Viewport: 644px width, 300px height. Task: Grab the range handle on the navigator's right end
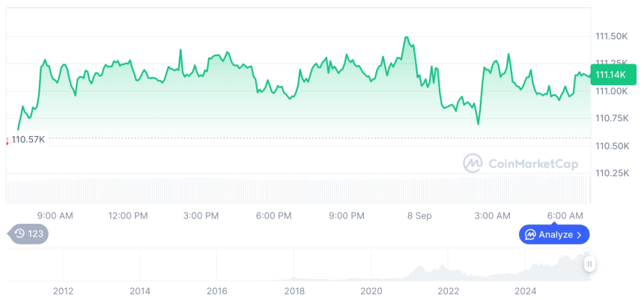(x=590, y=264)
